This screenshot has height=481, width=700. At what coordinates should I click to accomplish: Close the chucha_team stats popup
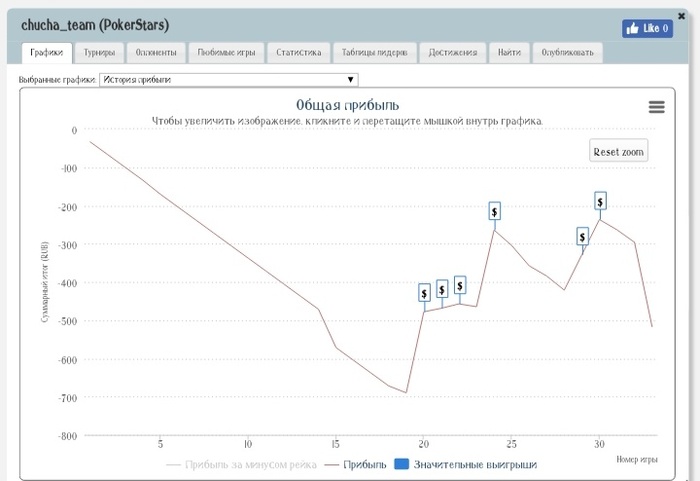click(x=681, y=15)
